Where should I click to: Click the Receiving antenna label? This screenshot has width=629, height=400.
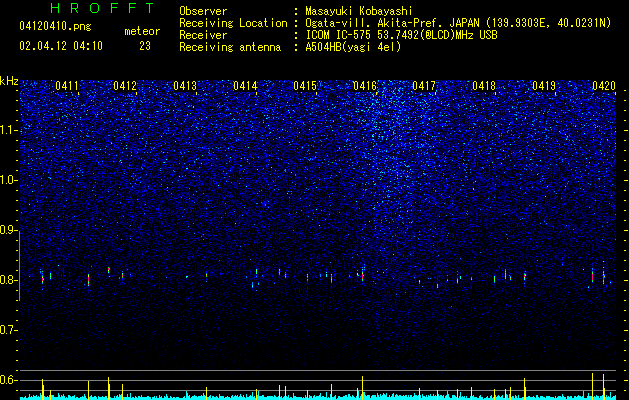(230, 47)
